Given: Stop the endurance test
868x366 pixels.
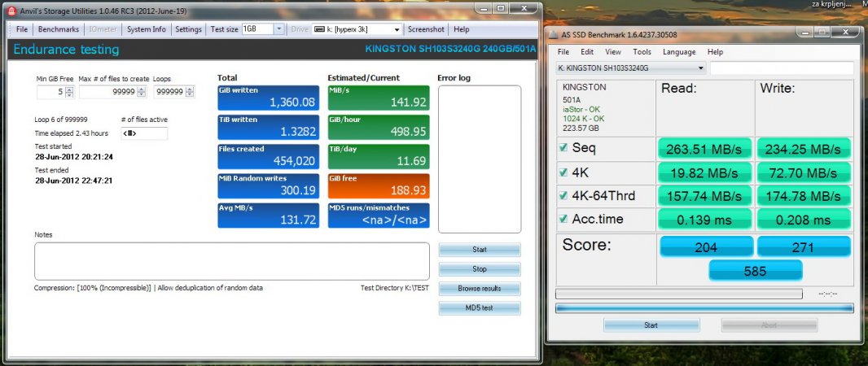Looking at the screenshot, I should pyautogui.click(x=480, y=269).
